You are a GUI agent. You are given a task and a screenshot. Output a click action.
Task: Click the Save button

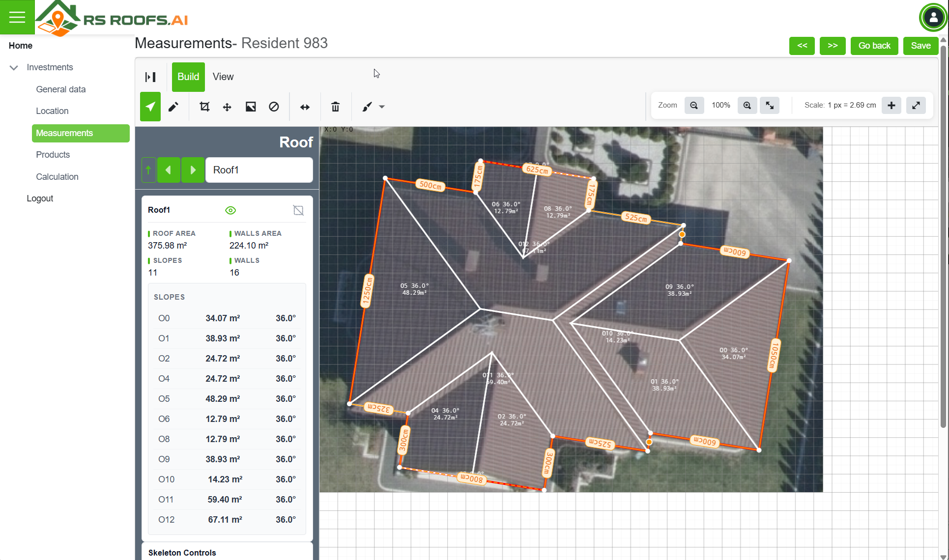coord(920,46)
